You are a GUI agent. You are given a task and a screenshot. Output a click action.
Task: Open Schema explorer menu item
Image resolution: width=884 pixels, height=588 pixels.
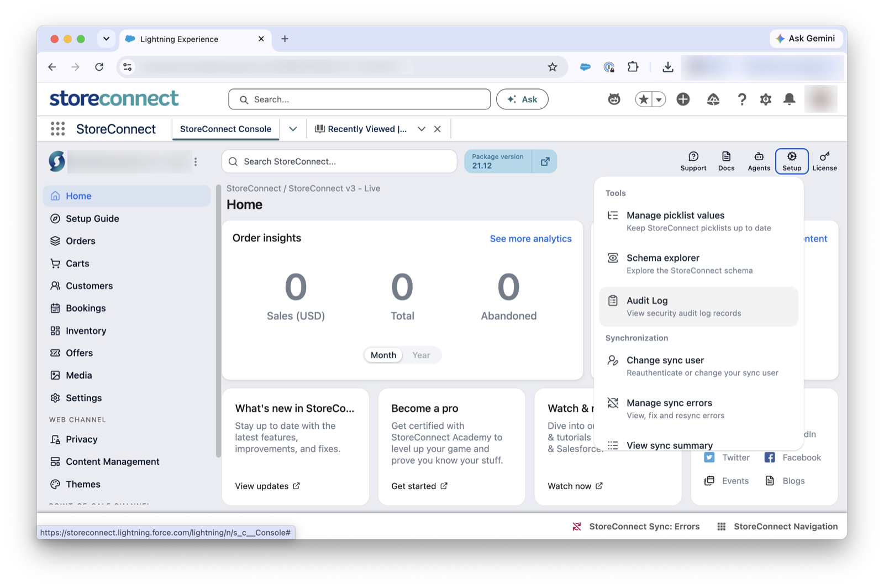698,264
